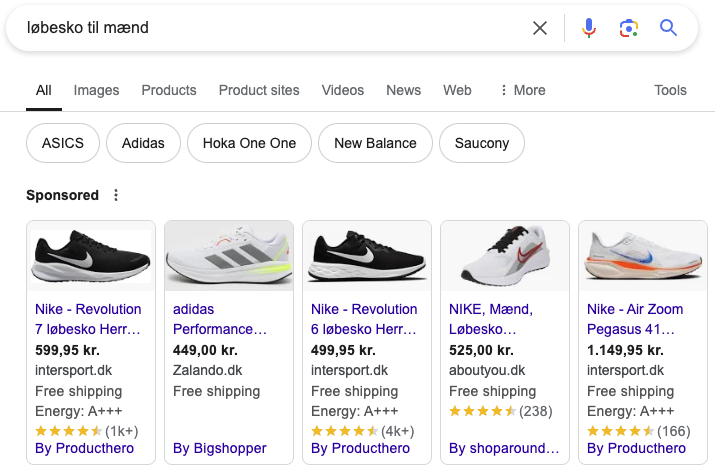Click the Sponsored label

coord(62,195)
